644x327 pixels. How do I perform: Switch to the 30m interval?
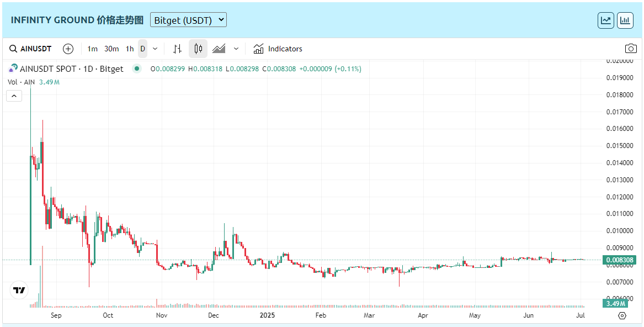[x=111, y=49]
